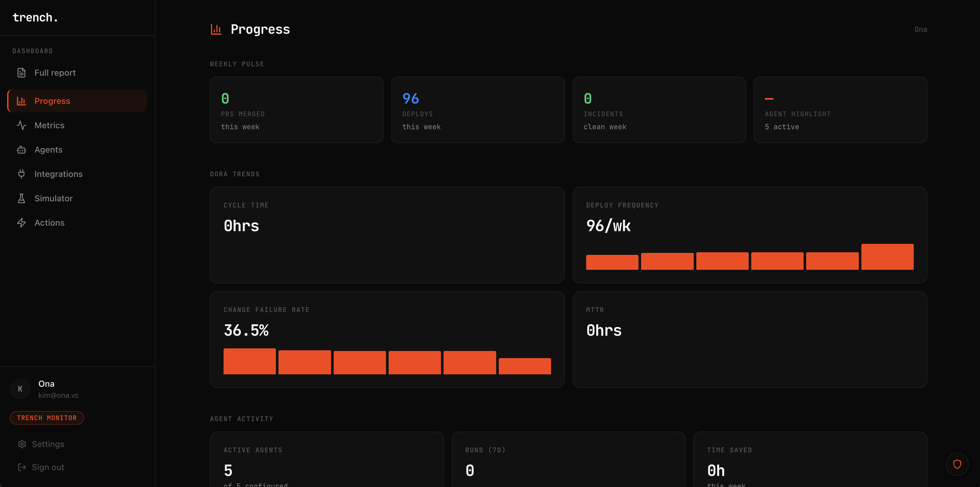
Task: Click the Simulator flask icon
Action: pos(21,198)
